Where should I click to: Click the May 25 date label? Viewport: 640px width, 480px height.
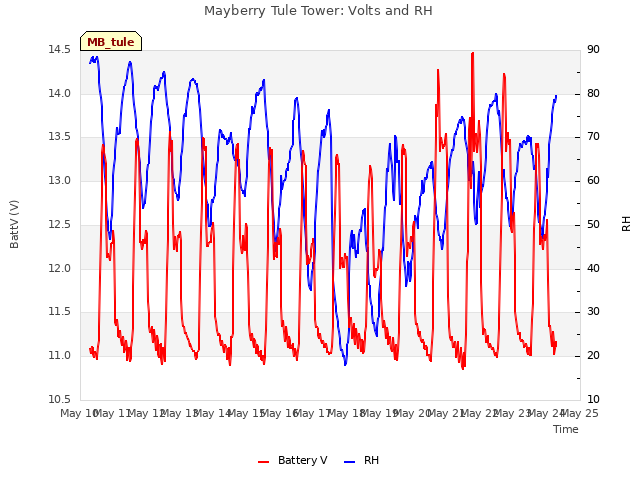pyautogui.click(x=580, y=413)
